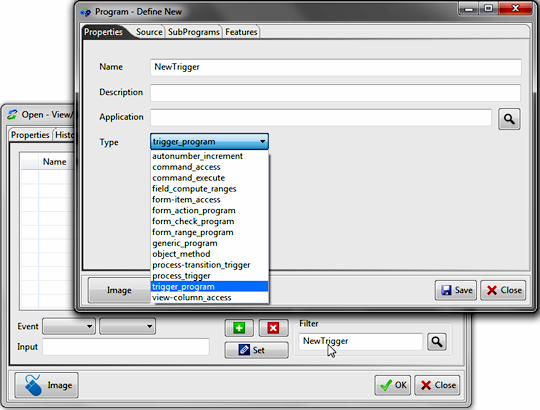Click the Close button in Open dialog

tap(437, 385)
